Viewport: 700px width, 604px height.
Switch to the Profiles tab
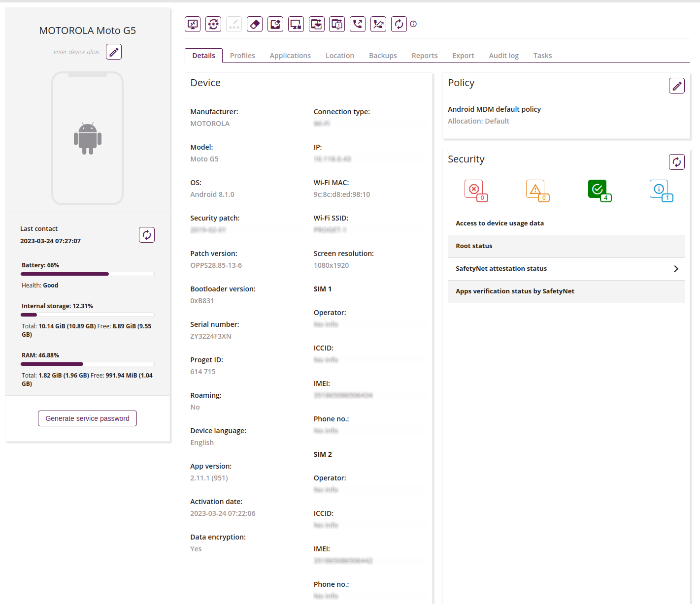(242, 56)
